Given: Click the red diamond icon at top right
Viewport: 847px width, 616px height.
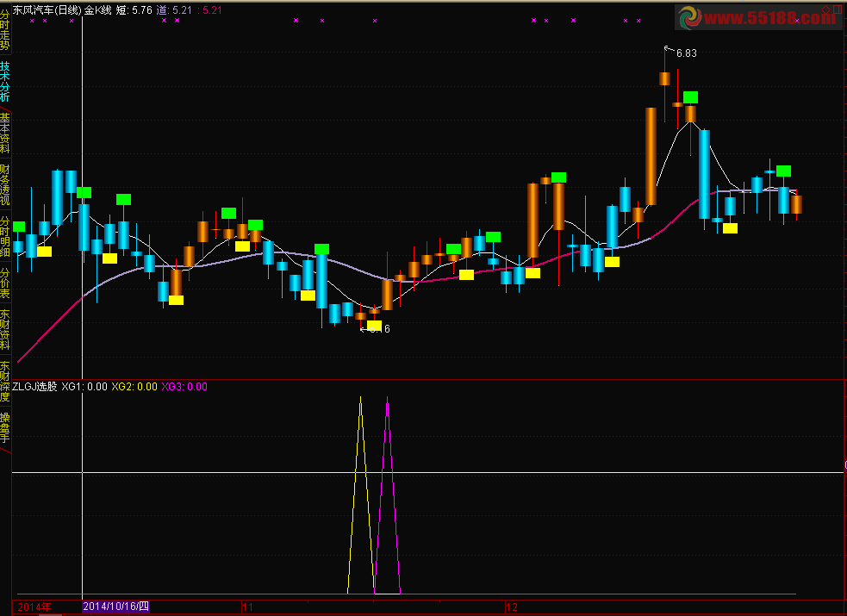Looking at the screenshot, I should coord(826,9).
